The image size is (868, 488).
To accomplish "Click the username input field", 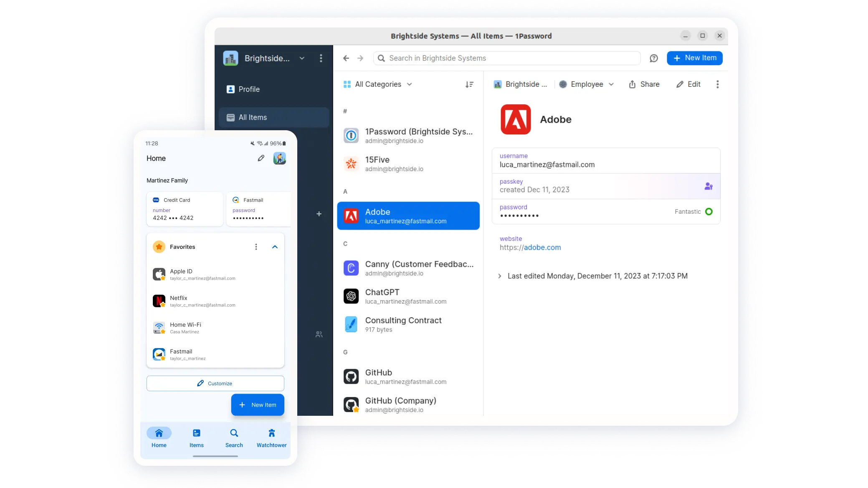I will [x=606, y=161].
